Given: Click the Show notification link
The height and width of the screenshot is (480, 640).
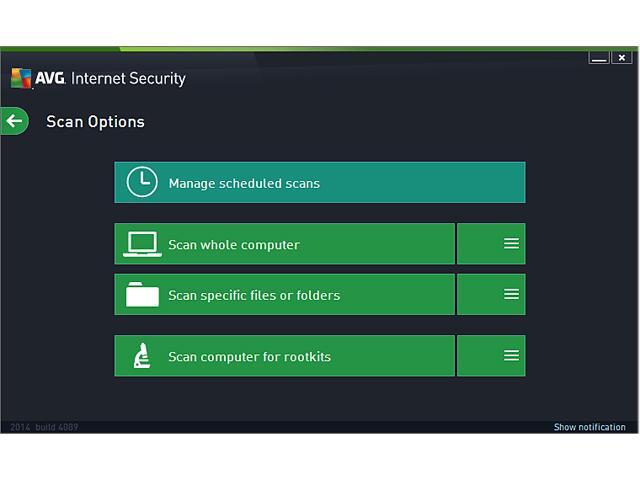Looking at the screenshot, I should point(589,427).
